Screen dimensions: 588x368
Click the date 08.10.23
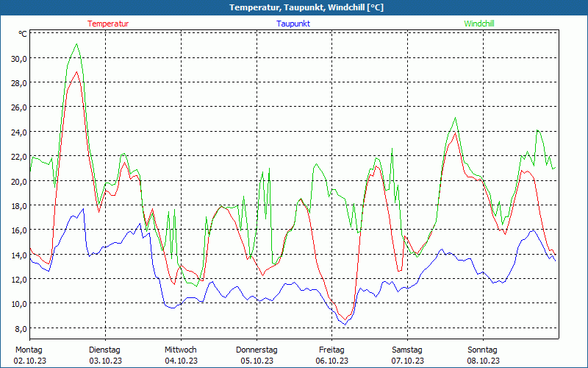[483, 361]
